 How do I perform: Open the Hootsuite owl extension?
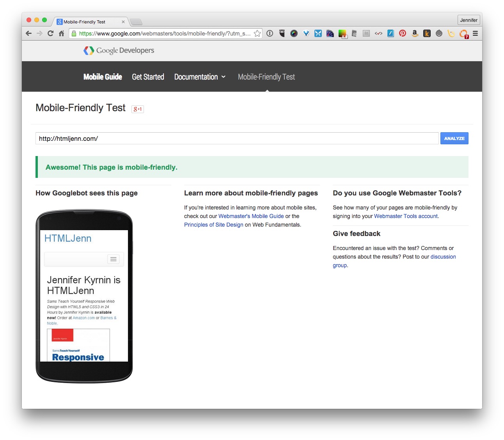[x=282, y=34]
